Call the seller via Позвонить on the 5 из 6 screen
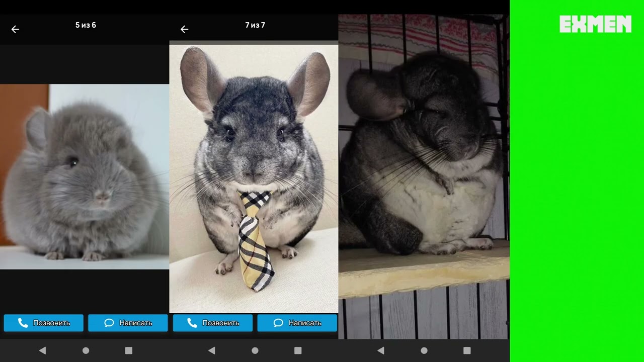The width and height of the screenshot is (644, 362). pos(44,323)
